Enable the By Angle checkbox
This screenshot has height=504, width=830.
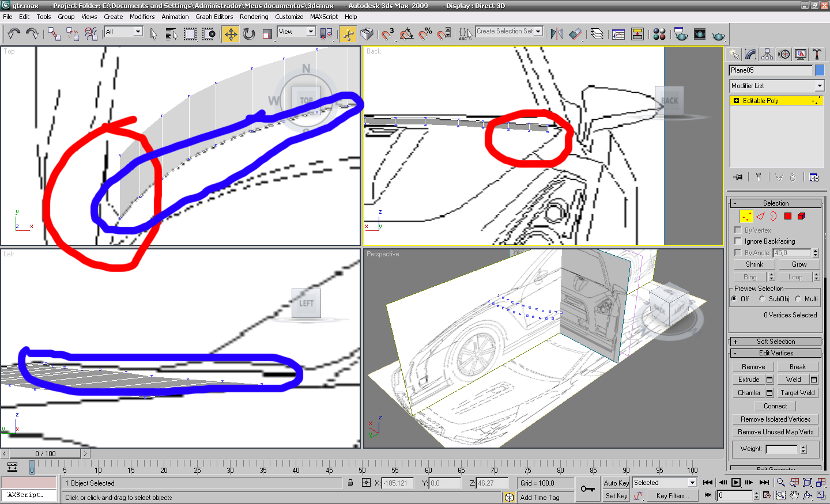[x=738, y=252]
